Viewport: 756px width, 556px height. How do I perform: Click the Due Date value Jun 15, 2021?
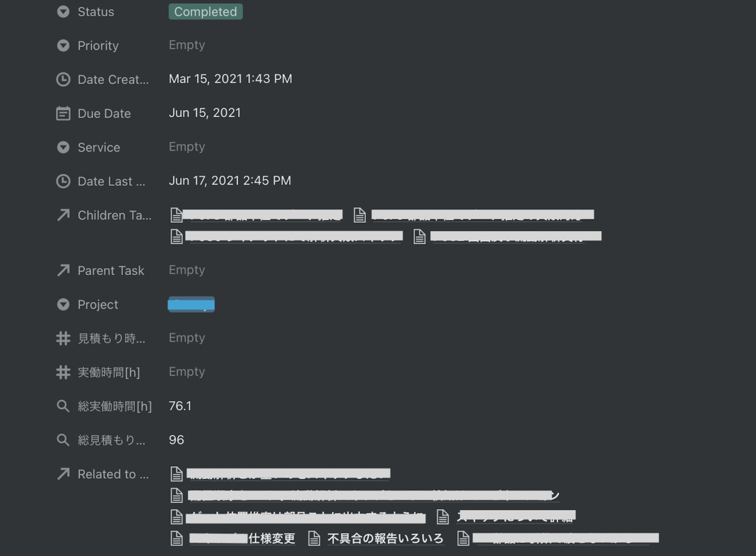point(205,113)
